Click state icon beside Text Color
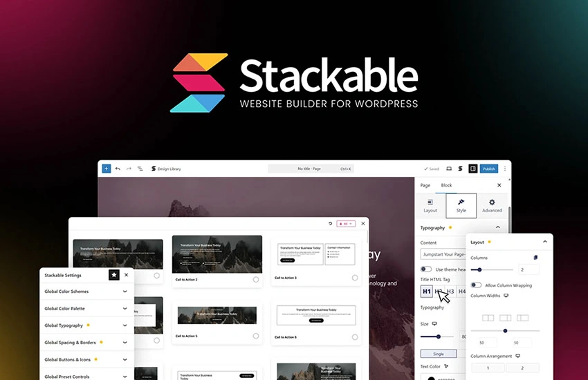Screen dimensions: 588x380 (446, 366)
